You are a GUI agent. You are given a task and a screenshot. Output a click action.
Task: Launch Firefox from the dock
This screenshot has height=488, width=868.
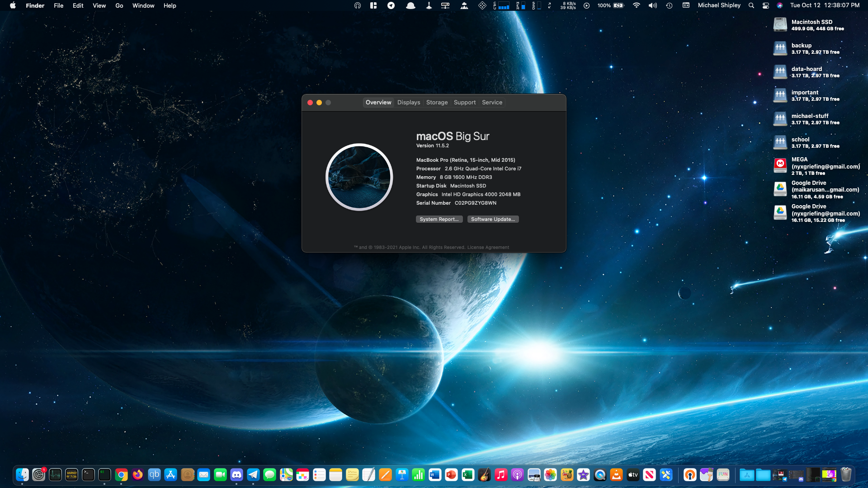[138, 474]
